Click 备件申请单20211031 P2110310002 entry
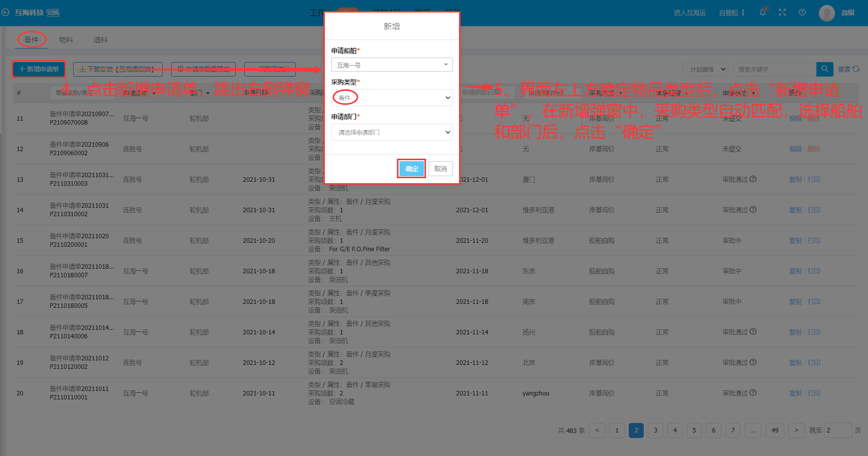Viewport: 868px width, 456px height. coord(79,210)
